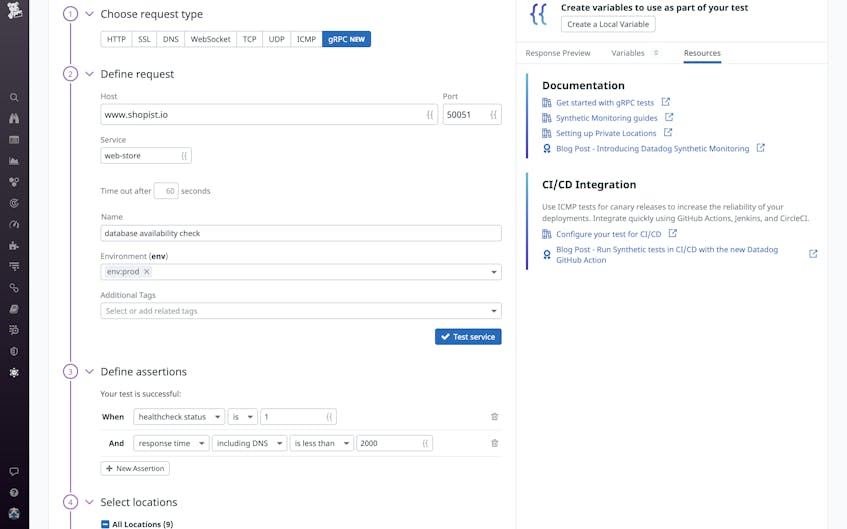The image size is (847, 529).
Task: Open the Datadog logo home icon
Action: (14, 10)
